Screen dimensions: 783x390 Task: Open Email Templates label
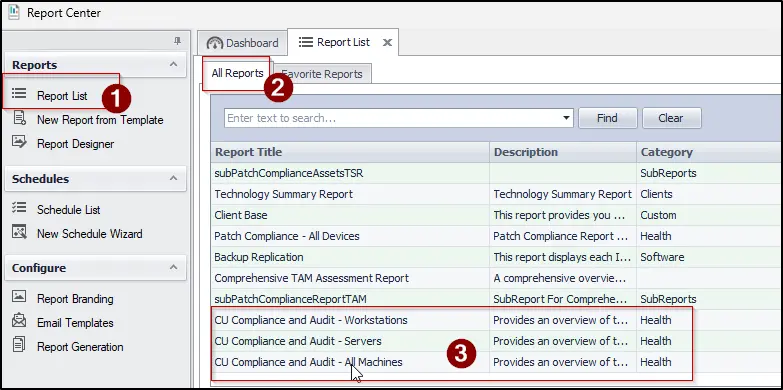coord(75,323)
